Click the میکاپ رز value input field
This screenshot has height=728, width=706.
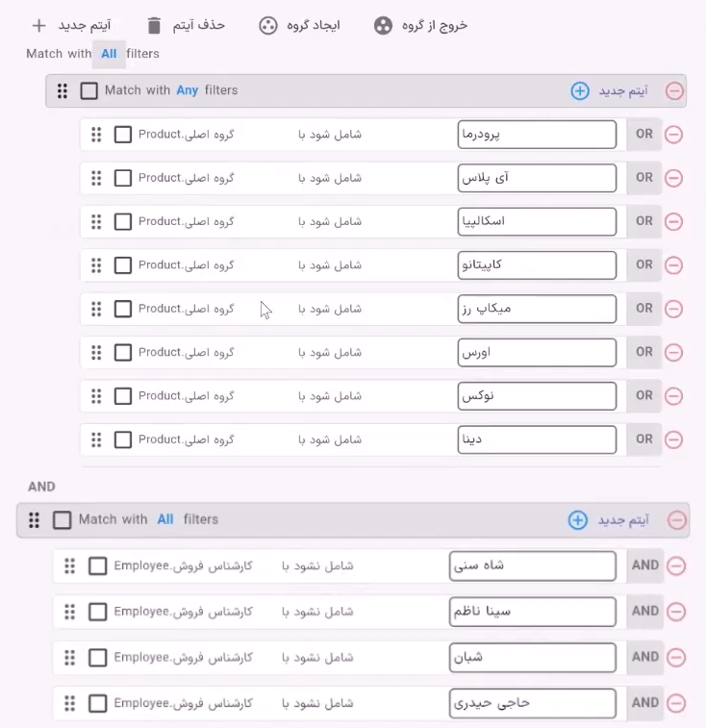tap(537, 309)
